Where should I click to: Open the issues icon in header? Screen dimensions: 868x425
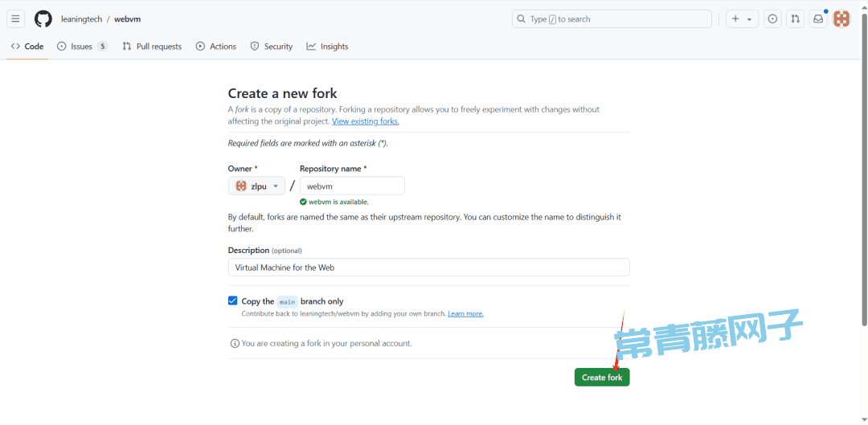[773, 18]
